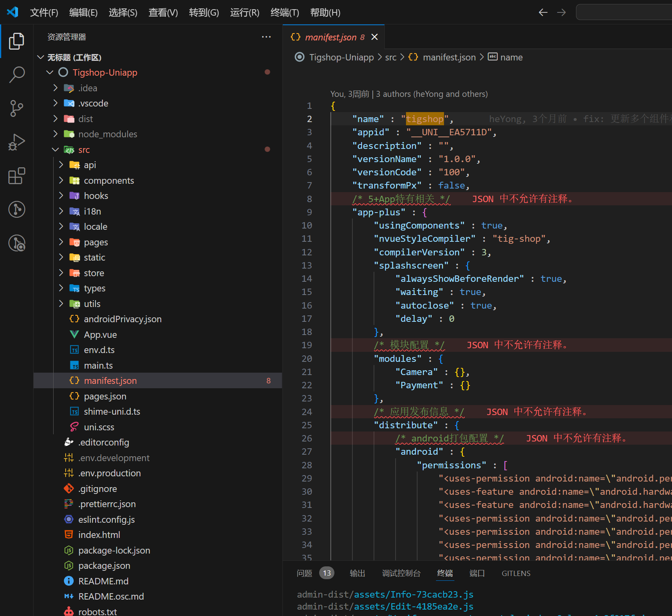Viewport: 672px width, 616px height.
Task: Open the Source Control view
Action: tap(16, 108)
